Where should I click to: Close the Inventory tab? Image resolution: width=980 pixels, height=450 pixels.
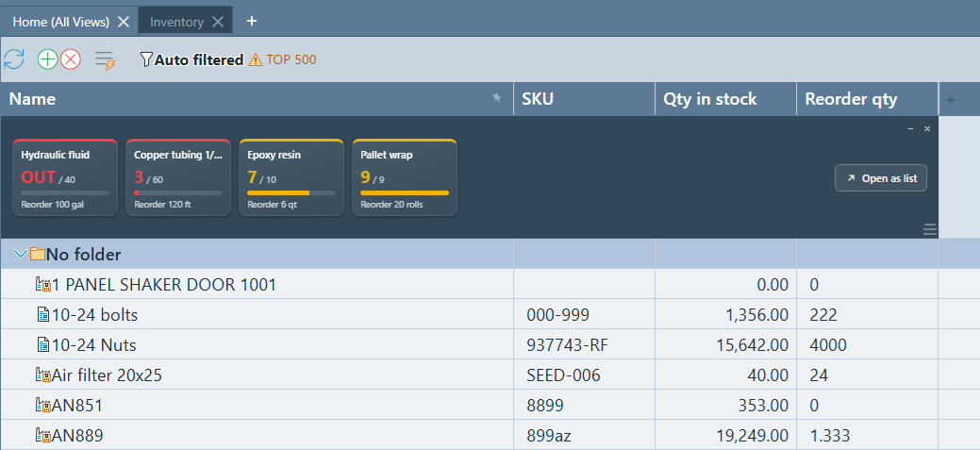click(218, 22)
